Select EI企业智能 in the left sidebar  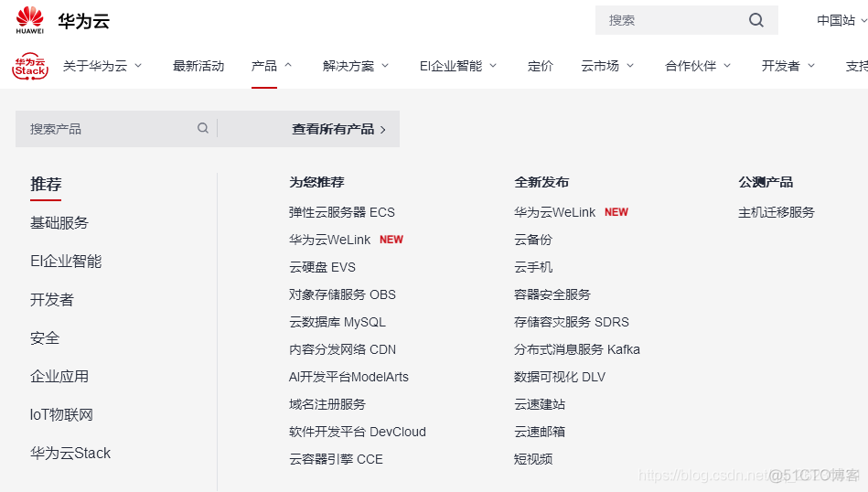tap(66, 262)
